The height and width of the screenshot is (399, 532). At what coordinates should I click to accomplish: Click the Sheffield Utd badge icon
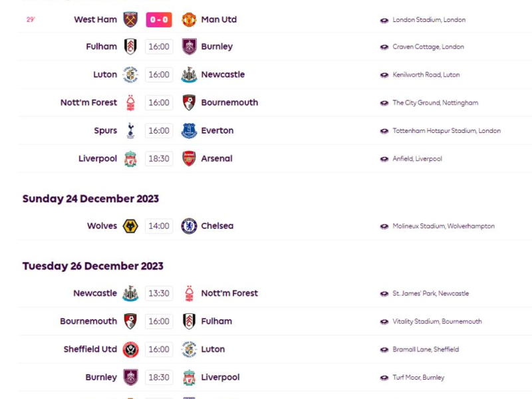(x=130, y=349)
